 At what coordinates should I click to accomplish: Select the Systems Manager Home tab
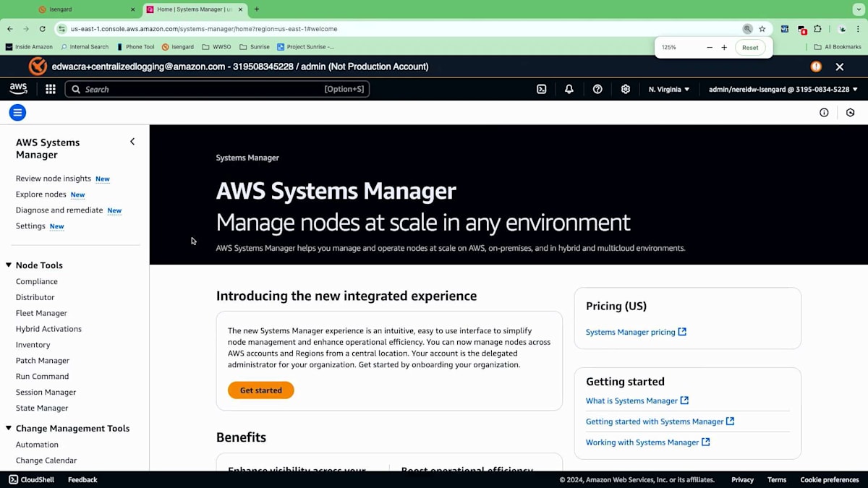click(194, 9)
